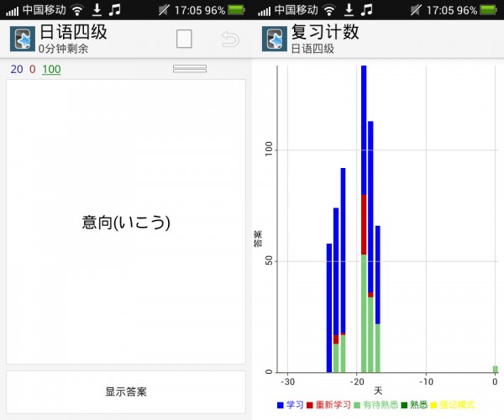This screenshot has width=504, height=420.
Task: Tap the 复习计数 chart title
Action: click(325, 32)
